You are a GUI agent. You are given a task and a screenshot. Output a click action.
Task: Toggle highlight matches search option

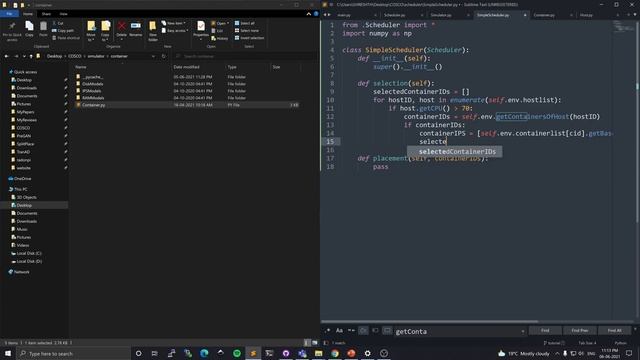coord(387,331)
